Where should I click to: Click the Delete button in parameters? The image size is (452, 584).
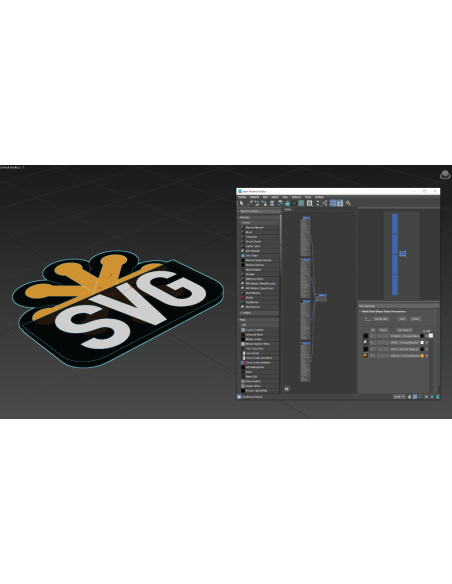coord(416,319)
